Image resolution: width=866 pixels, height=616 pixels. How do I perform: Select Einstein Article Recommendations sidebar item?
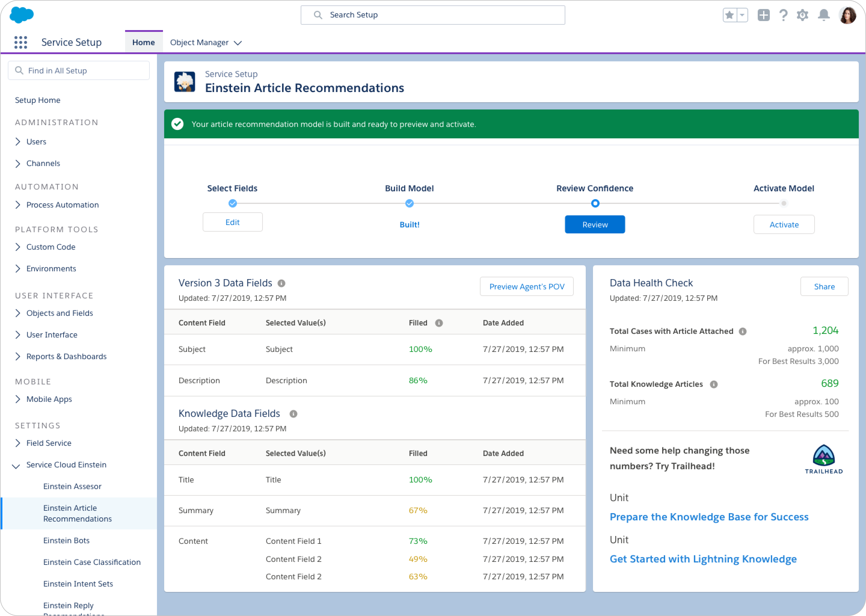[79, 513]
